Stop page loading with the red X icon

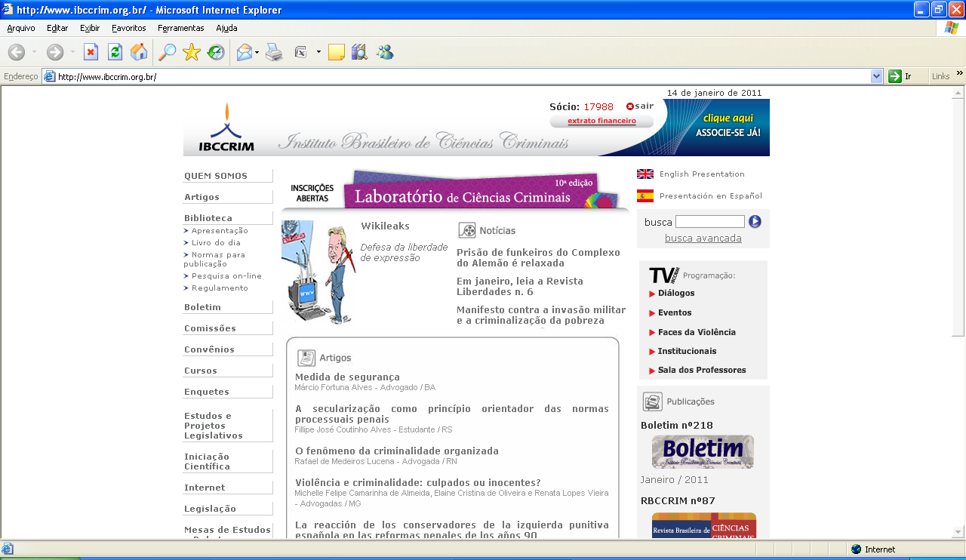click(x=91, y=52)
